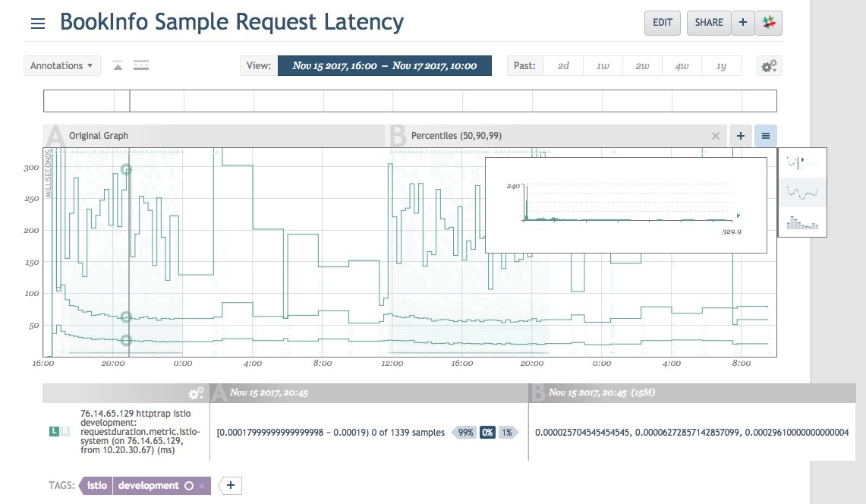Image resolution: width=866 pixels, height=504 pixels.
Task: Select the play-through graph view icon
Action: click(x=802, y=162)
